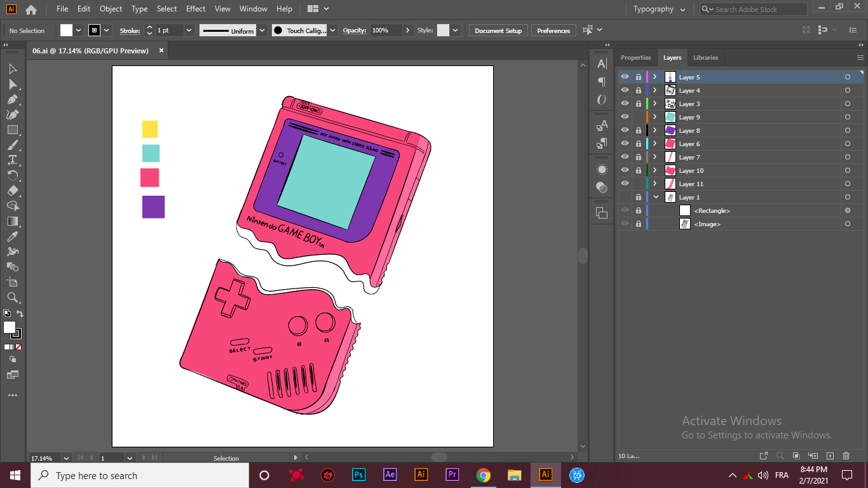Image resolution: width=868 pixels, height=488 pixels.
Task: Click the stroke color swatch in control bar
Action: pos(94,30)
